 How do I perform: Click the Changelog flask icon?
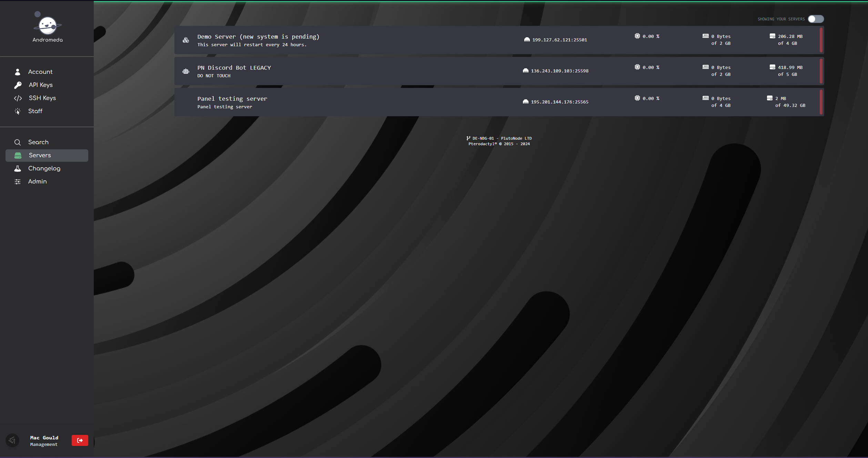(x=18, y=168)
